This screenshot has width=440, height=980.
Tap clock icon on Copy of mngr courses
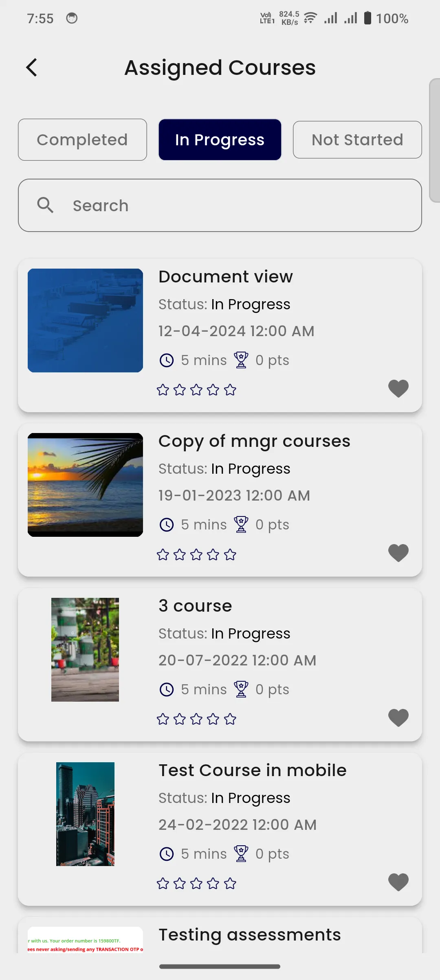[167, 525]
